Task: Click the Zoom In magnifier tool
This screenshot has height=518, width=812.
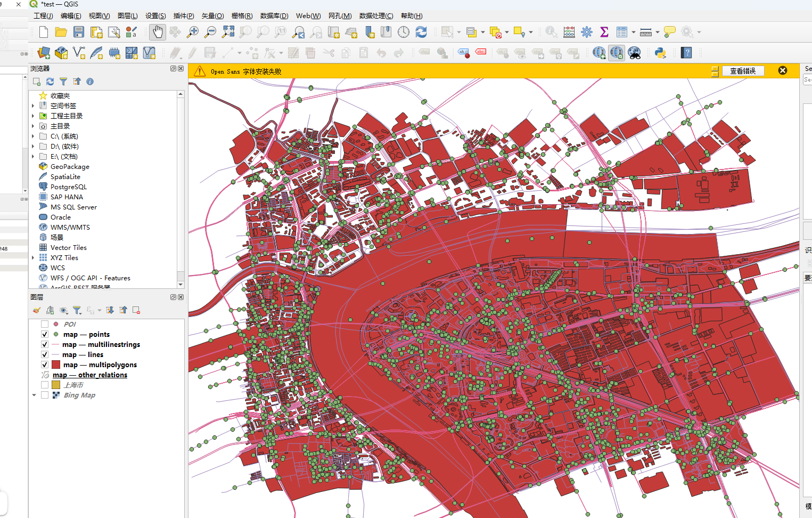Action: pyautogui.click(x=193, y=32)
